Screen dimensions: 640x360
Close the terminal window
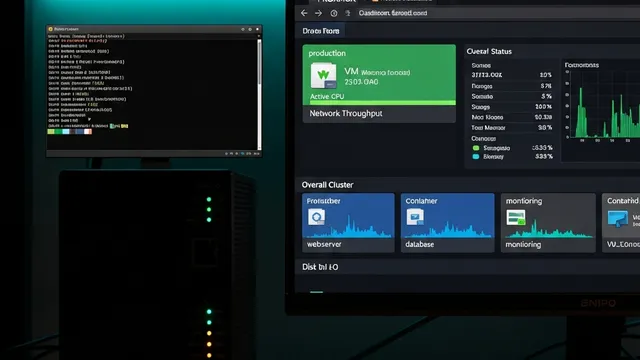point(257,29)
